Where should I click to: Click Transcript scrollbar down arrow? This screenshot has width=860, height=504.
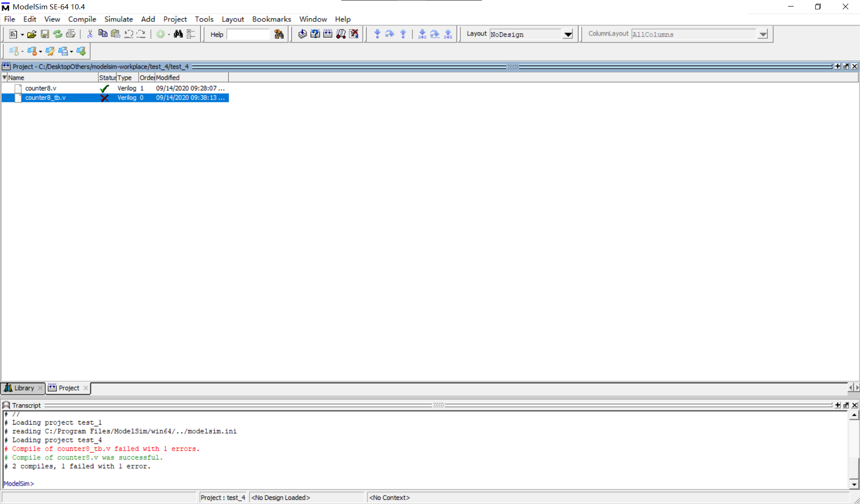point(854,484)
